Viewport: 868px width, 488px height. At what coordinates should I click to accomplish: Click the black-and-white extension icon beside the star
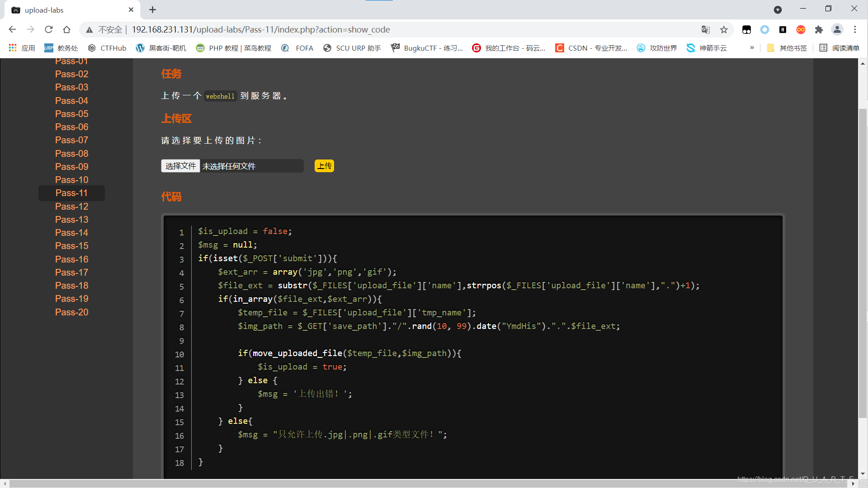(x=746, y=29)
